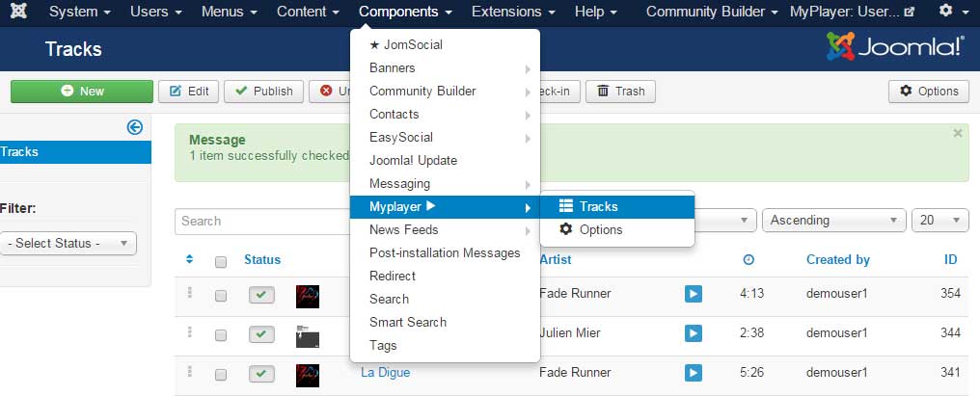Expand the Messaging submenu
The width and height of the screenshot is (980, 396).
445,184
